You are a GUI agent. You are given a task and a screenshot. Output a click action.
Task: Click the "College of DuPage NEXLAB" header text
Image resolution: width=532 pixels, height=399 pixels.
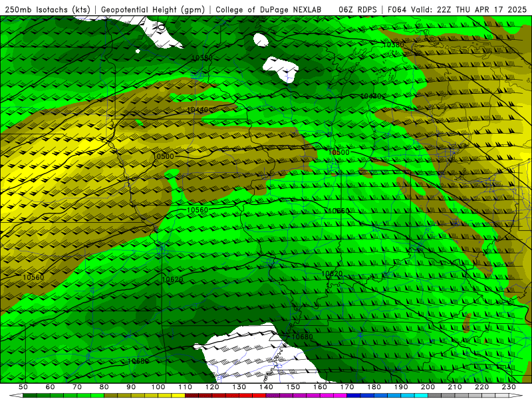click(269, 10)
